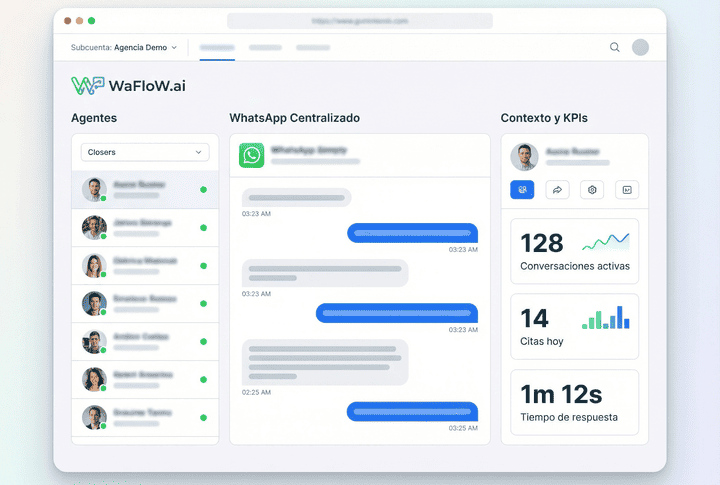Screen dimensions: 720x485
Task: Click the green WhatsApp logo icon
Action: 251,155
